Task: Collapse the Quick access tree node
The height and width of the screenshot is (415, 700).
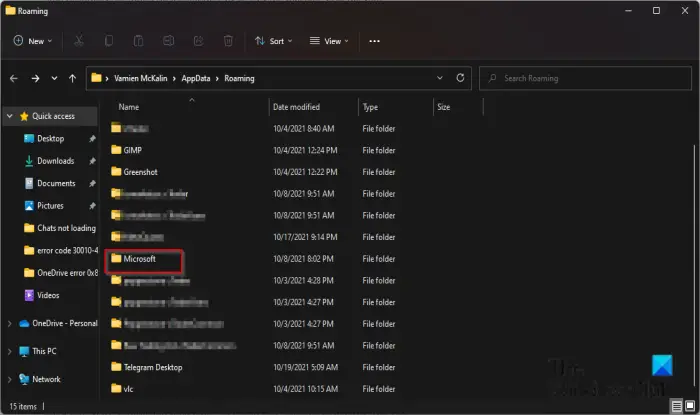Action: click(10, 116)
